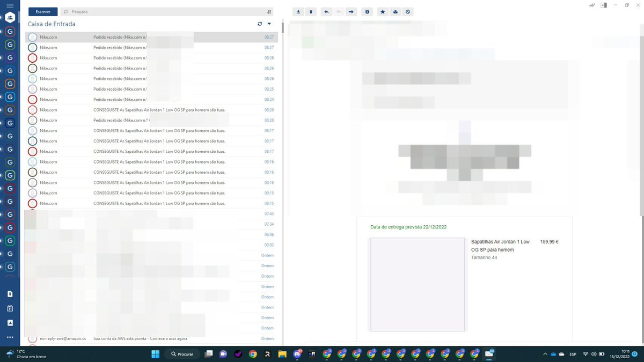
Task: Click the Escrever compose button
Action: tap(43, 11)
